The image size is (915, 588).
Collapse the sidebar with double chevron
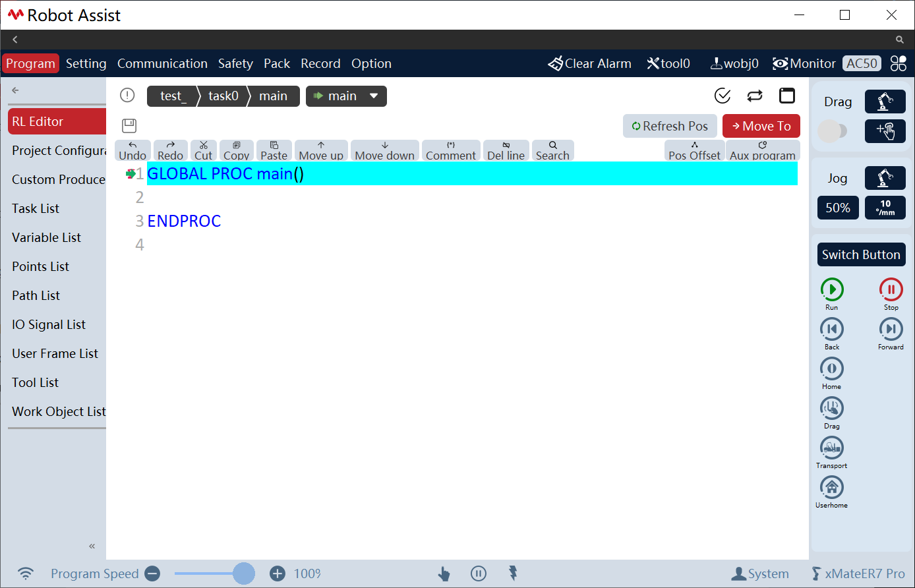92,546
